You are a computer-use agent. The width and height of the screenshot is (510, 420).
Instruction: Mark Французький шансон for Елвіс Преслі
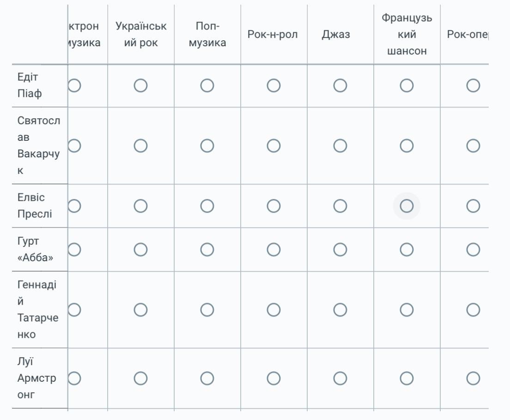407,206
